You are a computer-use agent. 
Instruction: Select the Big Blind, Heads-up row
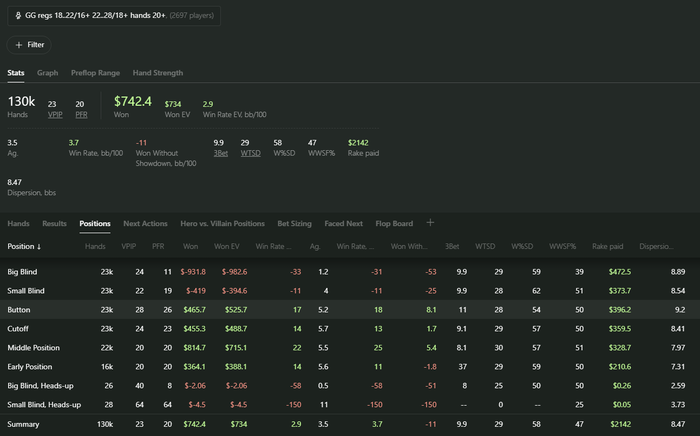tap(350, 386)
